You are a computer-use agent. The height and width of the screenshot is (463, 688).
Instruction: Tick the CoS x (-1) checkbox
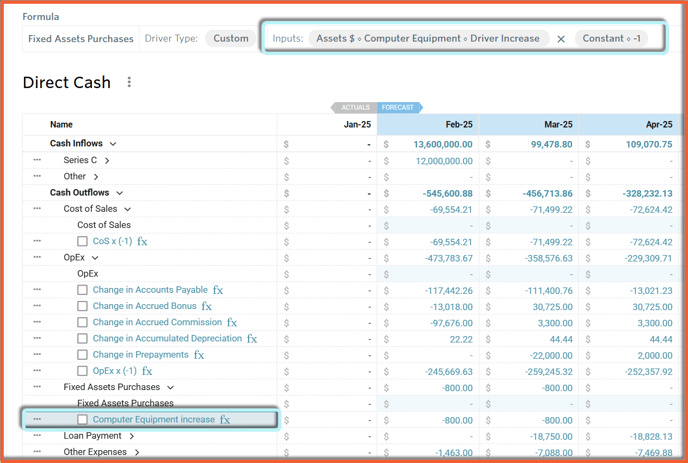pos(82,241)
